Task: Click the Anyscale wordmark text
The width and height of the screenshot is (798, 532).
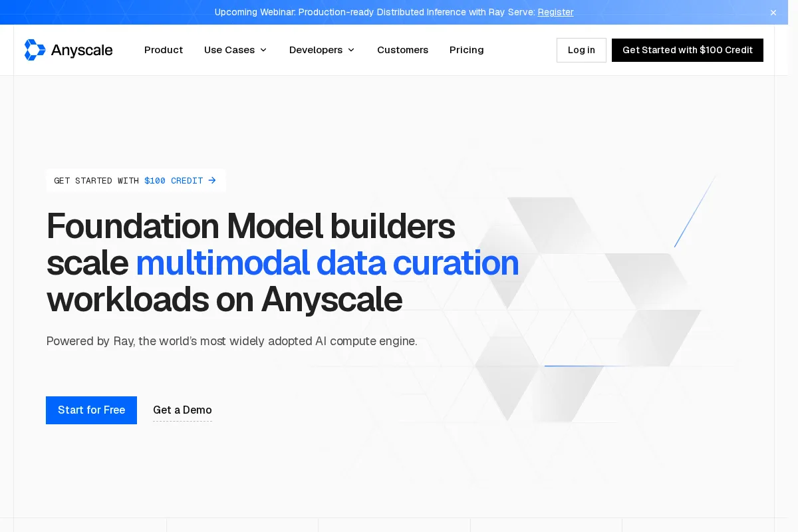Action: tap(82, 51)
